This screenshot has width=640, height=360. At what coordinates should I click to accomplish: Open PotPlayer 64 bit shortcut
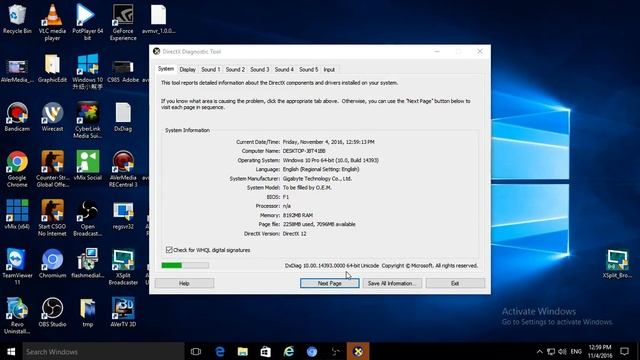click(87, 22)
